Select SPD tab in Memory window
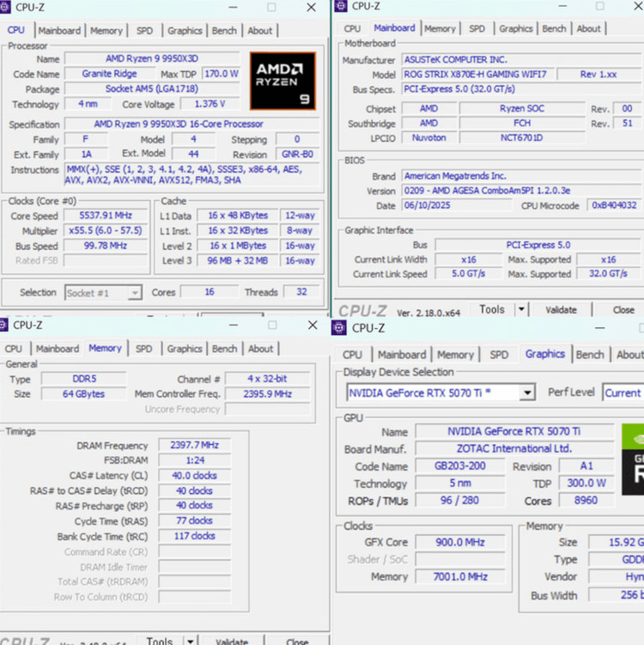Screen dimensions: 644x645 [143, 349]
